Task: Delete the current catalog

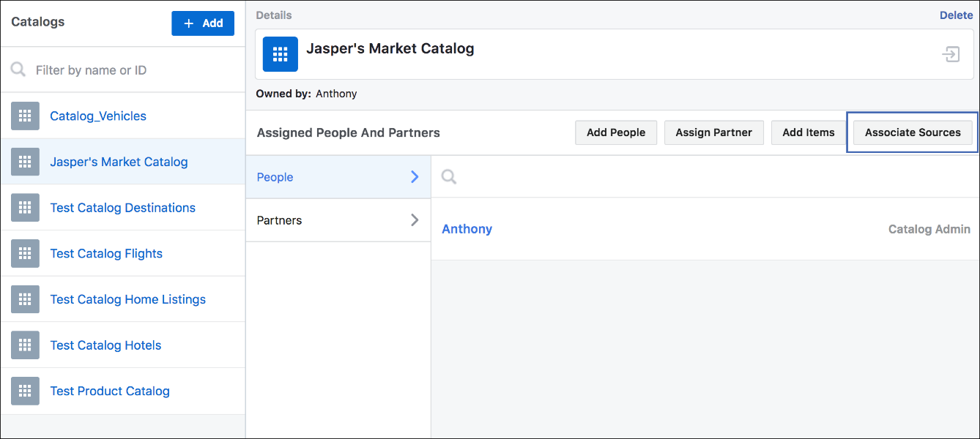Action: [x=956, y=15]
